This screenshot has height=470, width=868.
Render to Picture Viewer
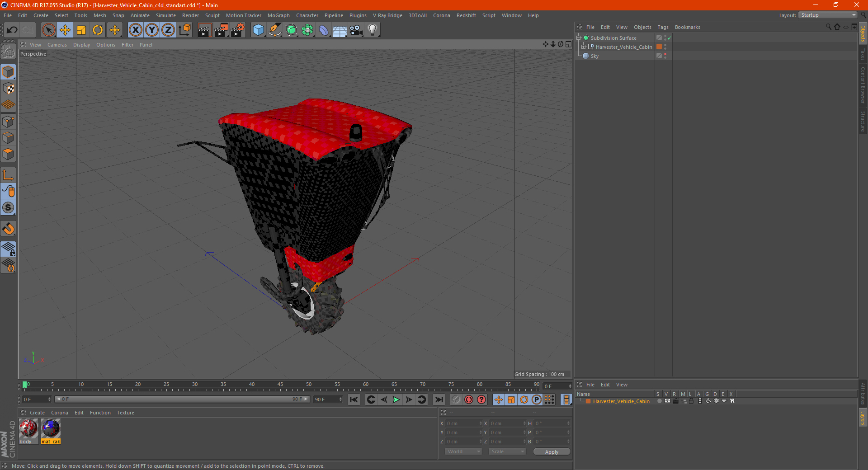coord(221,30)
